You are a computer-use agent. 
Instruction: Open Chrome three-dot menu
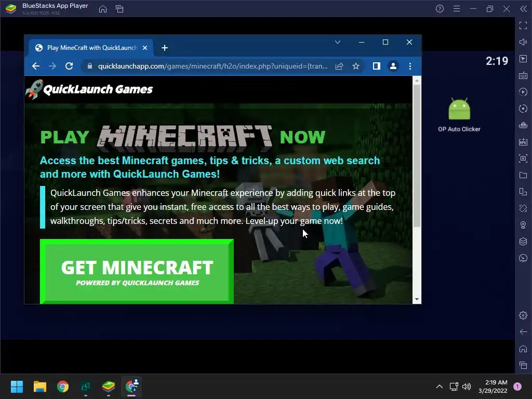click(x=410, y=66)
